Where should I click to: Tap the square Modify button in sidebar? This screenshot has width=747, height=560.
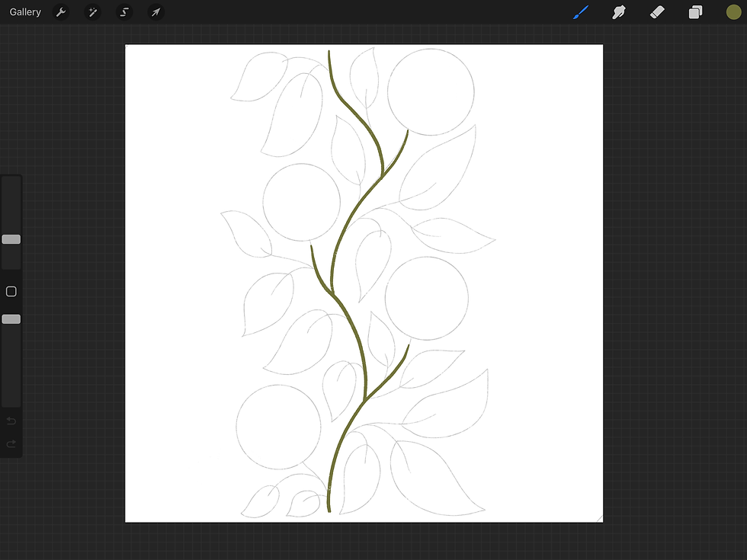click(11, 291)
